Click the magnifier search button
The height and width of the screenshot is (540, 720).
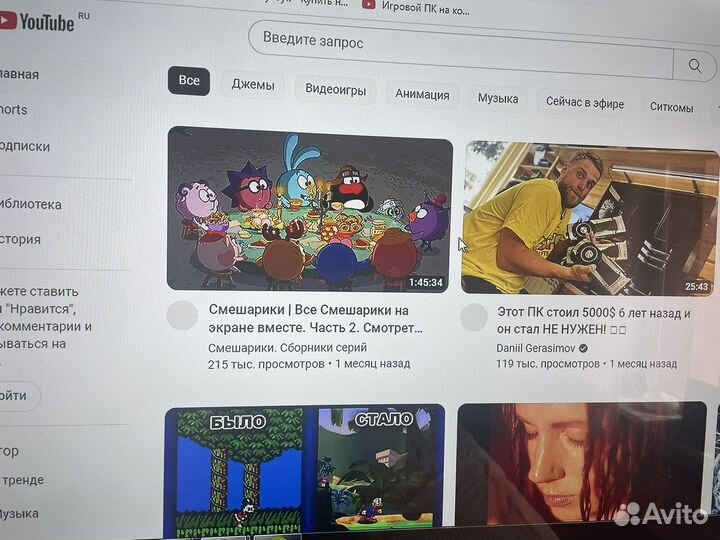(x=694, y=66)
